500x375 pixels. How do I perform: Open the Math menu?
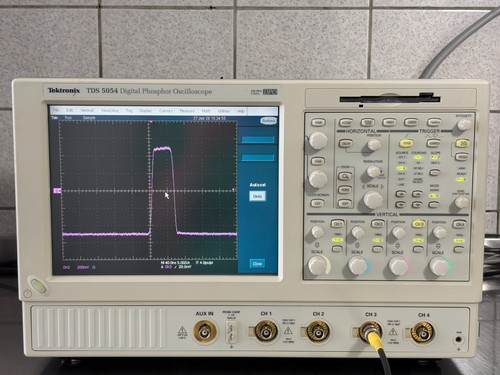pyautogui.click(x=206, y=111)
